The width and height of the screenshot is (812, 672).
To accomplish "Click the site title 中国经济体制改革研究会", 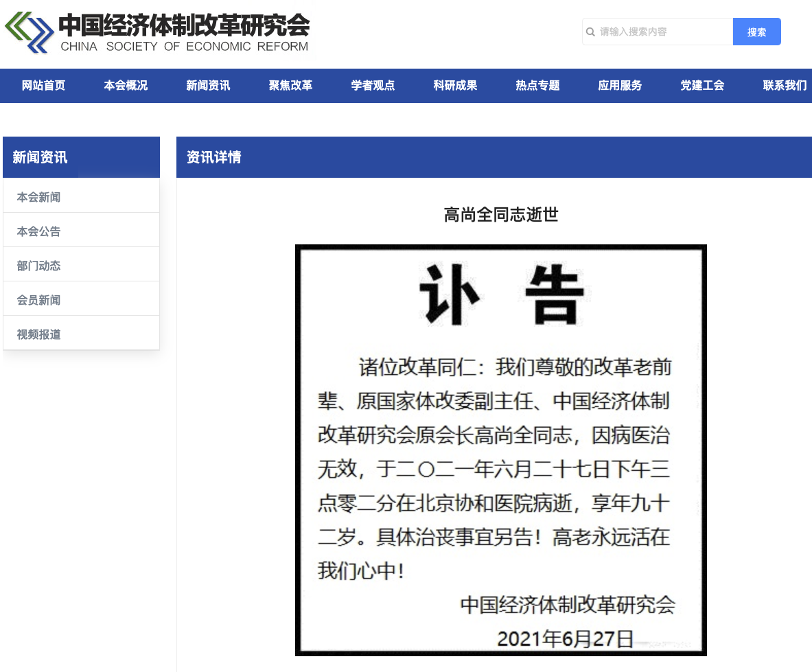I will [184, 24].
